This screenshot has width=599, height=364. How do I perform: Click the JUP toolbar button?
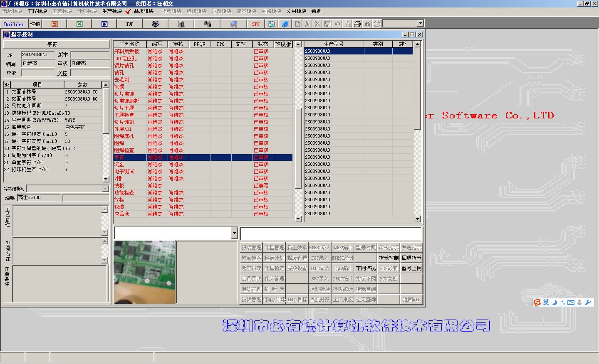tap(129, 24)
